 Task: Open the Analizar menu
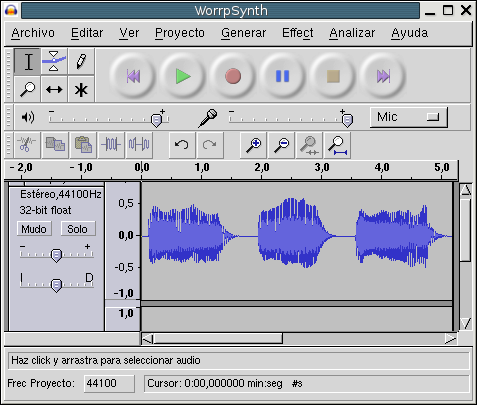[352, 33]
